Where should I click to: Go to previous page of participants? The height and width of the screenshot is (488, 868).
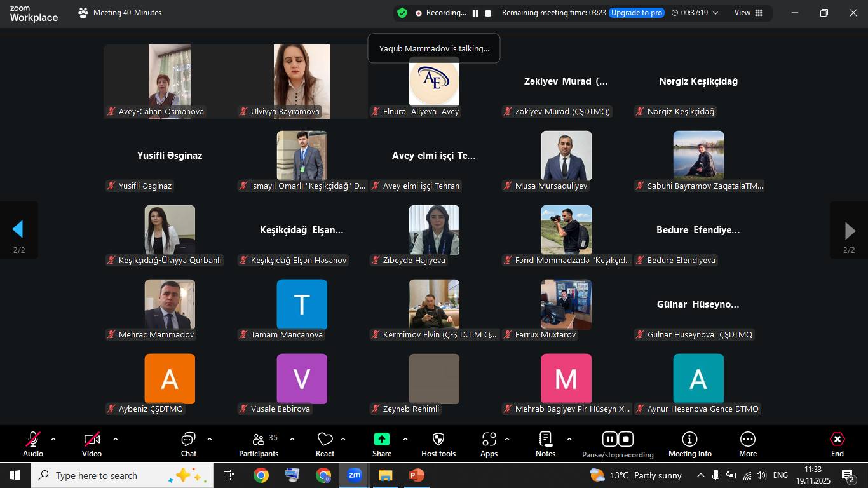[18, 230]
